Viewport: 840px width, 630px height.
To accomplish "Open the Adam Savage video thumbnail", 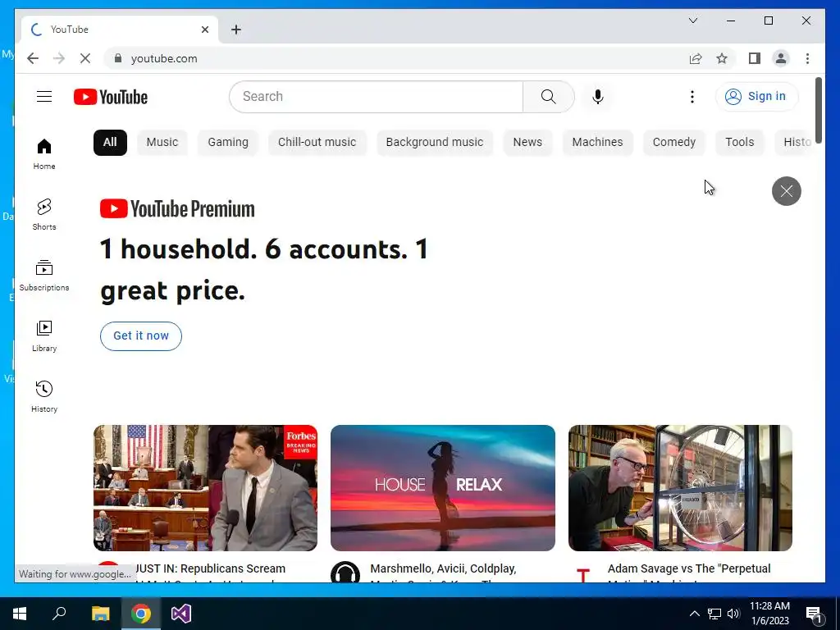I will 680,487.
